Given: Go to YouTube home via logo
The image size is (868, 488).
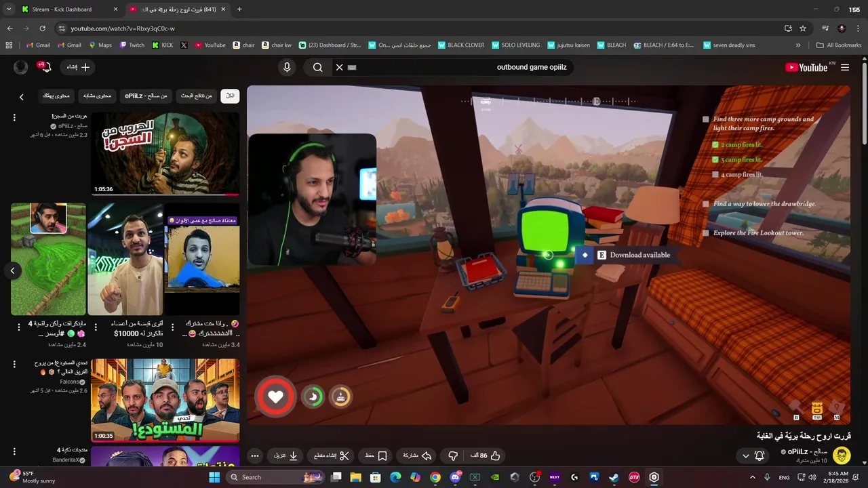Looking at the screenshot, I should [806, 67].
